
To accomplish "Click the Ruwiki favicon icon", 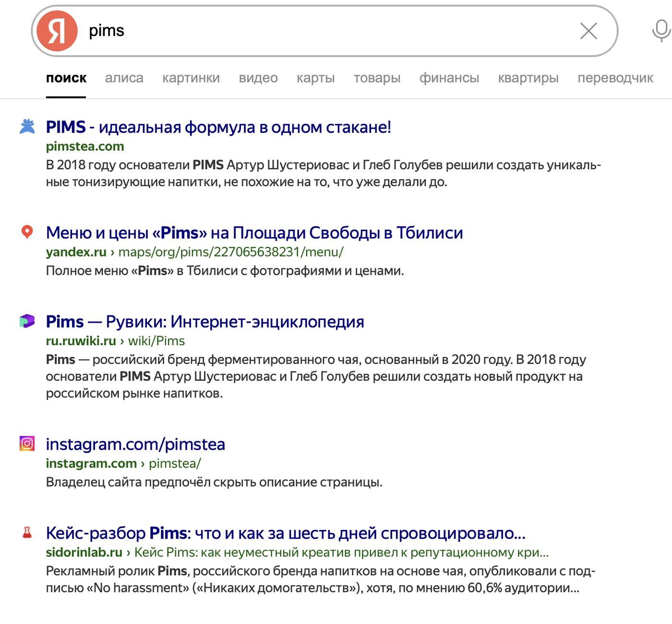I will coord(27,321).
